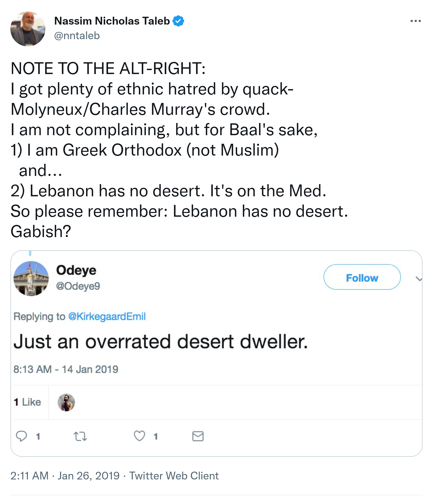Expand the chevron menu beside Follow
The image size is (429, 504).
click(419, 279)
